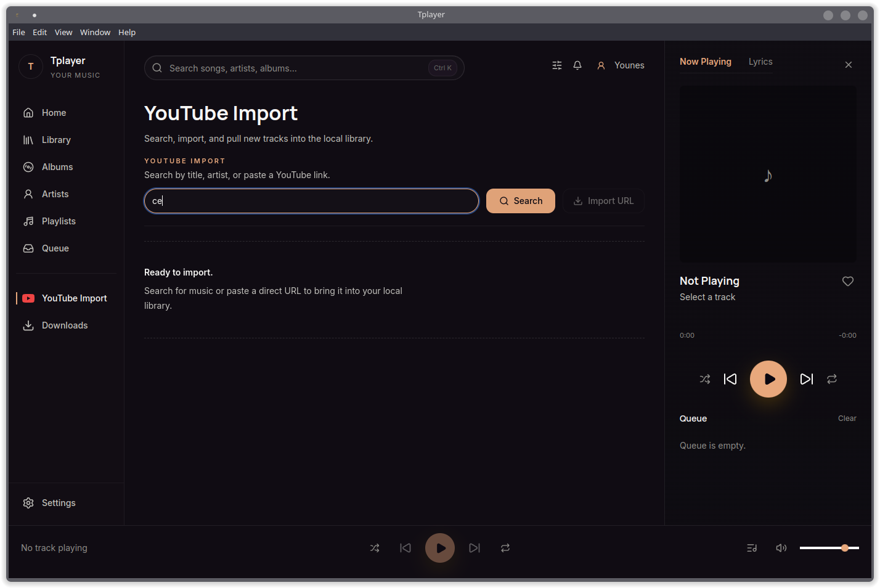Image resolution: width=880 pixels, height=588 pixels.
Task: Skip to next track in Now Playing panel
Action: 807,379
